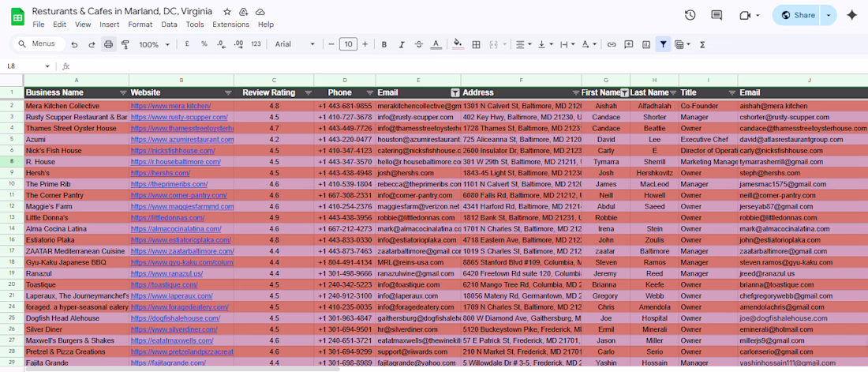Format cell as percent
868x372 pixels.
pos(204,44)
